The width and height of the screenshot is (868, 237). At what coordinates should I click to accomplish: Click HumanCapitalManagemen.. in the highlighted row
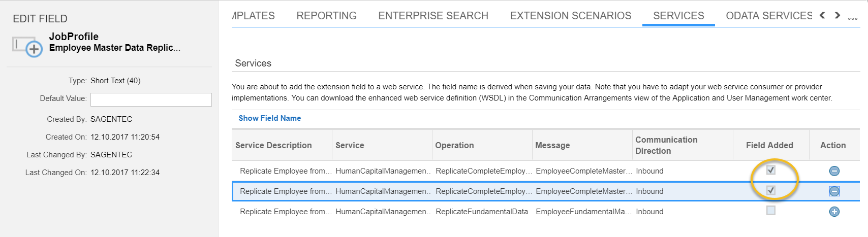[x=383, y=191]
